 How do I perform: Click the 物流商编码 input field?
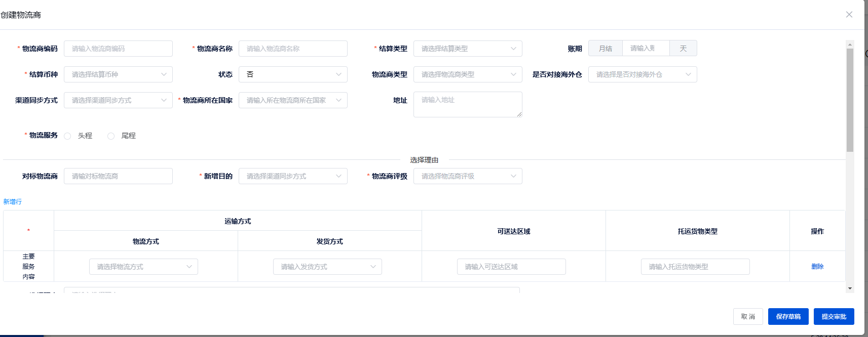[118, 49]
